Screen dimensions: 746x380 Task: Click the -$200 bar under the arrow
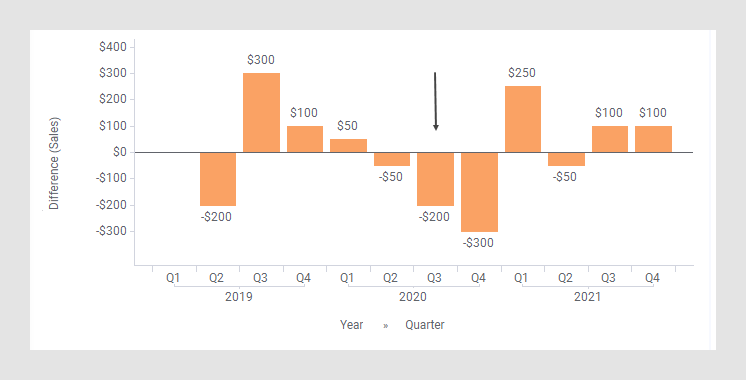[435, 179]
